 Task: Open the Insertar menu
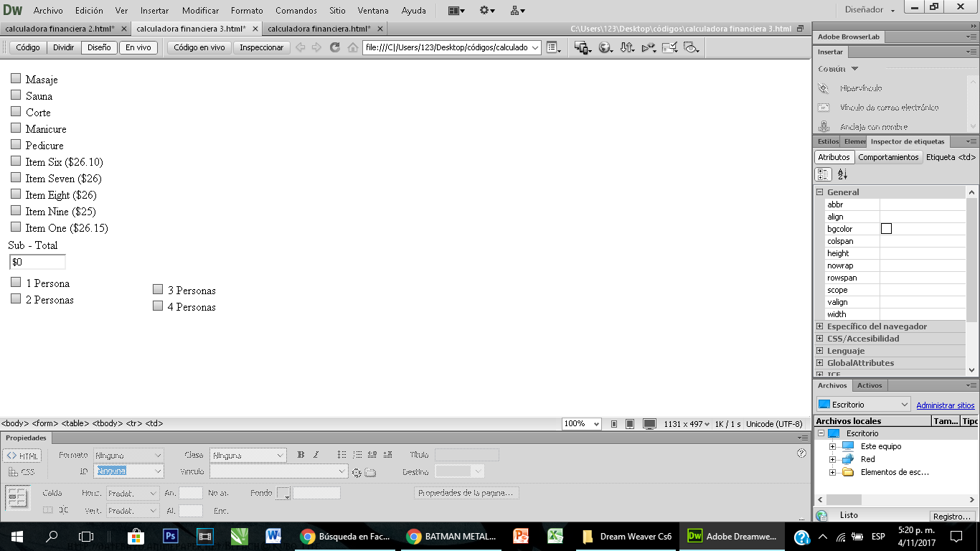[155, 11]
